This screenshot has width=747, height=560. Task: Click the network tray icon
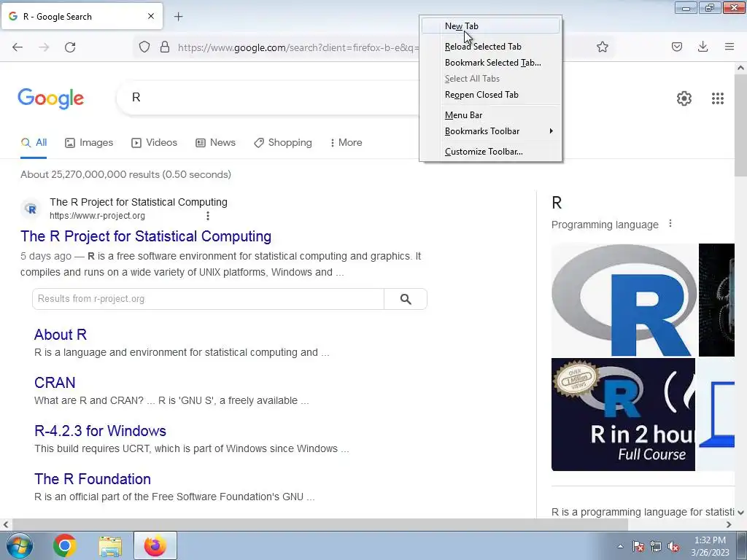656,547
